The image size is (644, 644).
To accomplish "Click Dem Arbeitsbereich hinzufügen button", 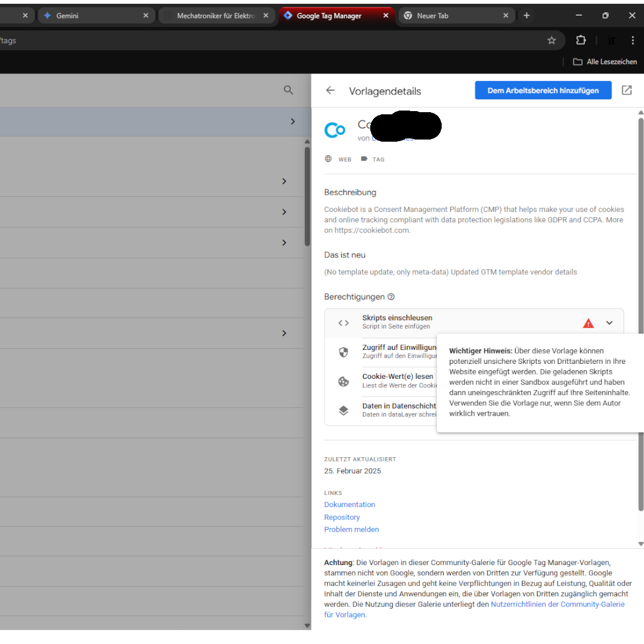I will coord(543,90).
